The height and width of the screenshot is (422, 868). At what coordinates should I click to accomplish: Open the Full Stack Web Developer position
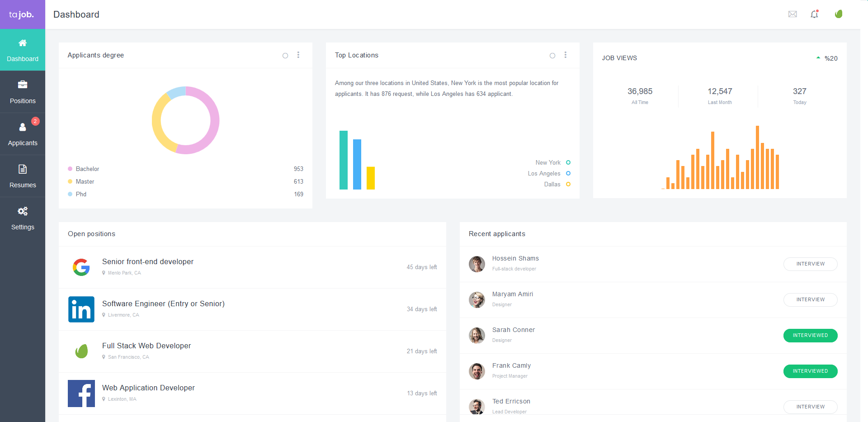[146, 346]
